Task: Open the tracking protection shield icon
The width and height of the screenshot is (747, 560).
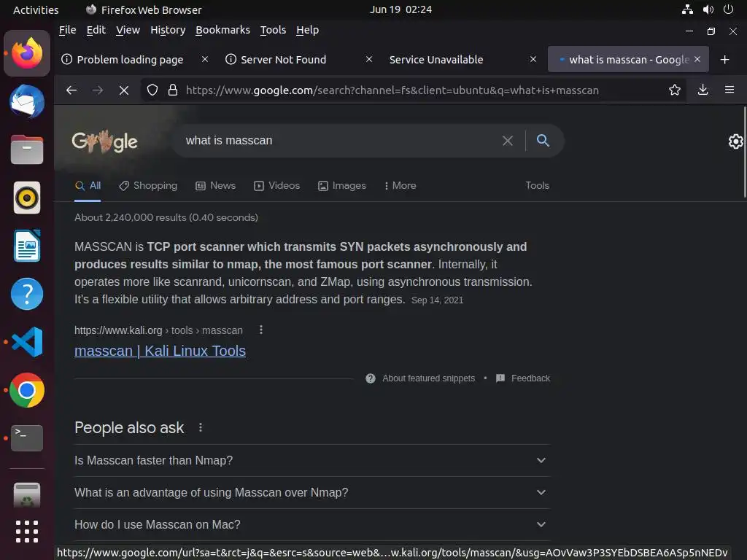Action: click(x=152, y=90)
